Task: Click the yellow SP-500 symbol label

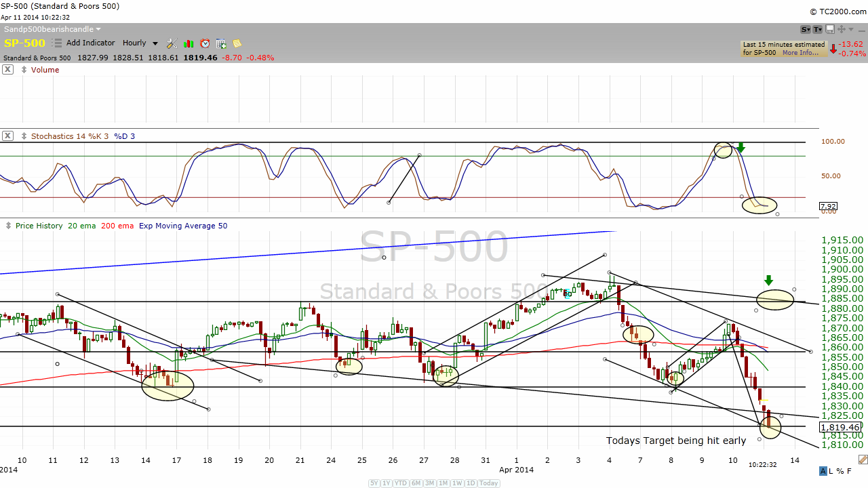Action: (24, 43)
